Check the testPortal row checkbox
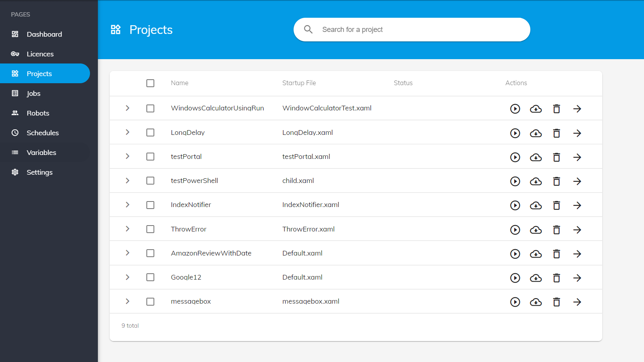The width and height of the screenshot is (644, 362). [x=150, y=157]
